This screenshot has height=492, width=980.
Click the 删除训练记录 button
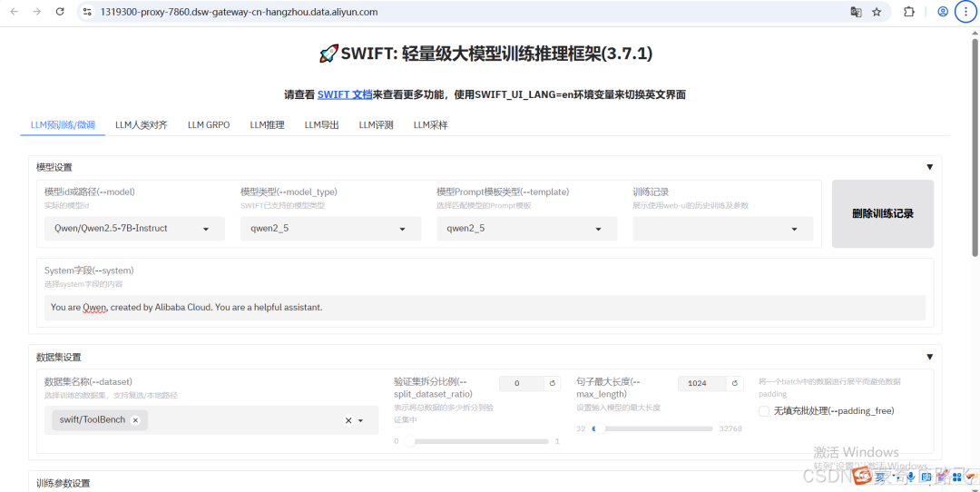click(x=883, y=214)
